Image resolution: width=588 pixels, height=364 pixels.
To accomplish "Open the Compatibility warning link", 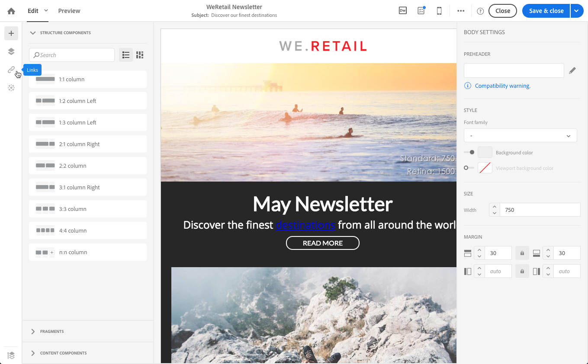I will click(x=503, y=86).
